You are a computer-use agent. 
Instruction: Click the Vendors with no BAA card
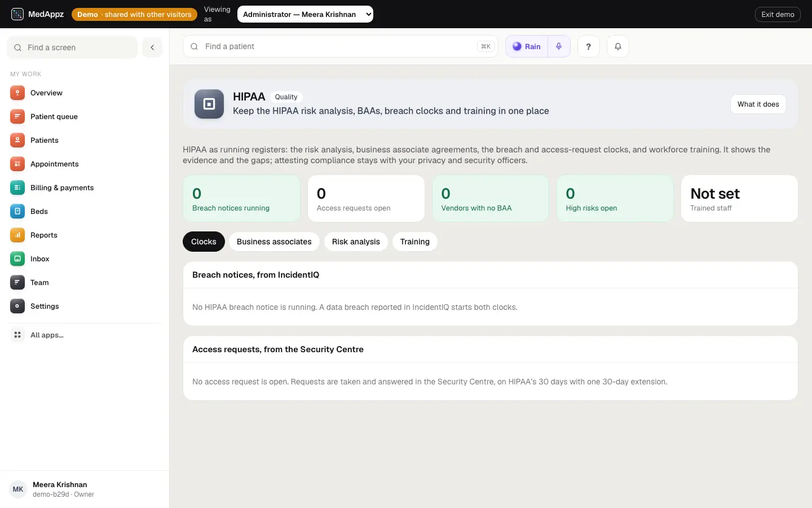pyautogui.click(x=491, y=199)
